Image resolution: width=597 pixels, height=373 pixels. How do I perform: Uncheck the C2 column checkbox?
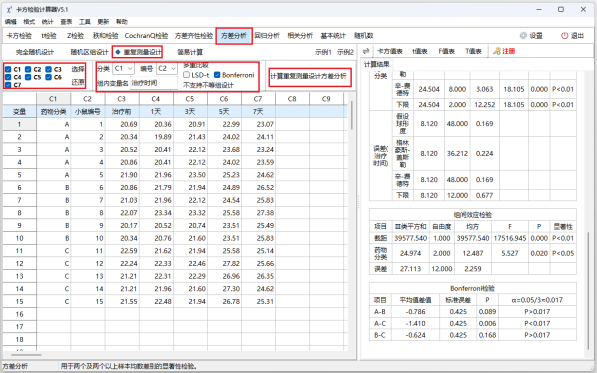[x=28, y=69]
